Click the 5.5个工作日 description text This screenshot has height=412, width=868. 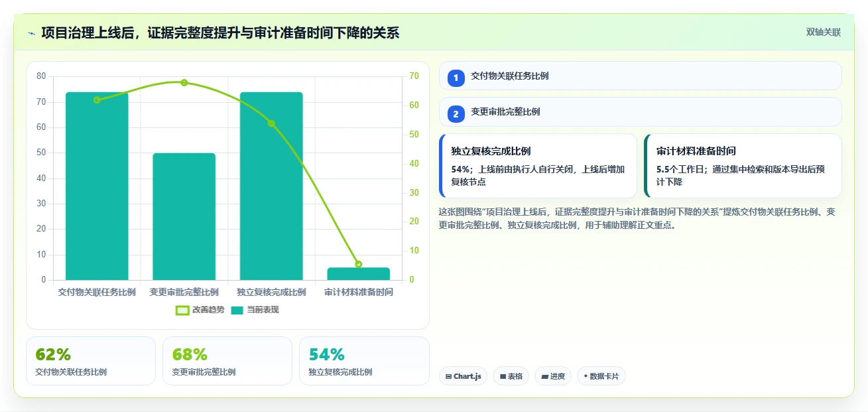pos(741,175)
